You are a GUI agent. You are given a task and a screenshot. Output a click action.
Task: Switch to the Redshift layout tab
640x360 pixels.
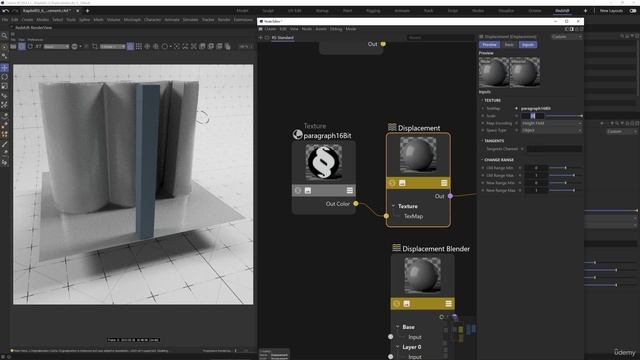562,11
